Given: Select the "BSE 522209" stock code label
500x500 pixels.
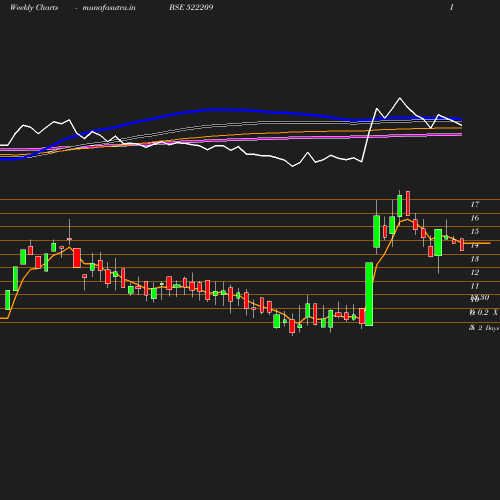Looking at the screenshot, I should (191, 7).
